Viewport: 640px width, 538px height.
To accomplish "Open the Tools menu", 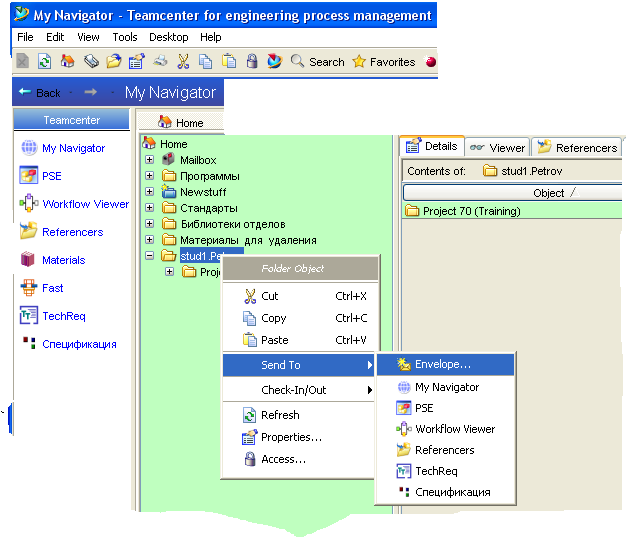I will pos(125,37).
